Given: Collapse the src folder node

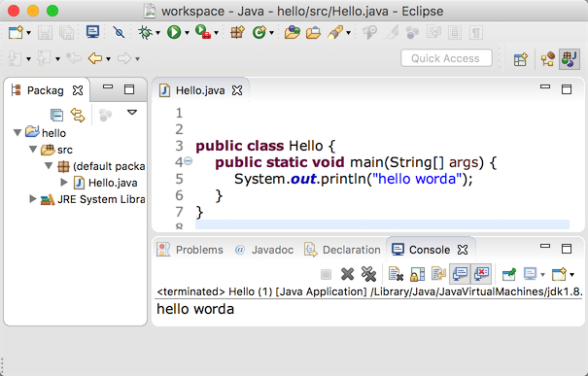Looking at the screenshot, I should [33, 149].
